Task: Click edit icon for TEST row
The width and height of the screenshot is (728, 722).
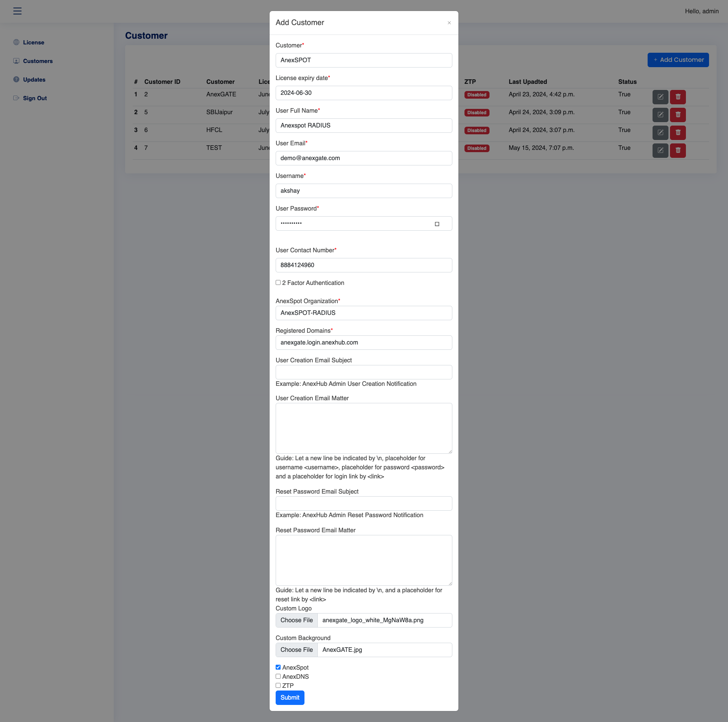Action: point(660,150)
